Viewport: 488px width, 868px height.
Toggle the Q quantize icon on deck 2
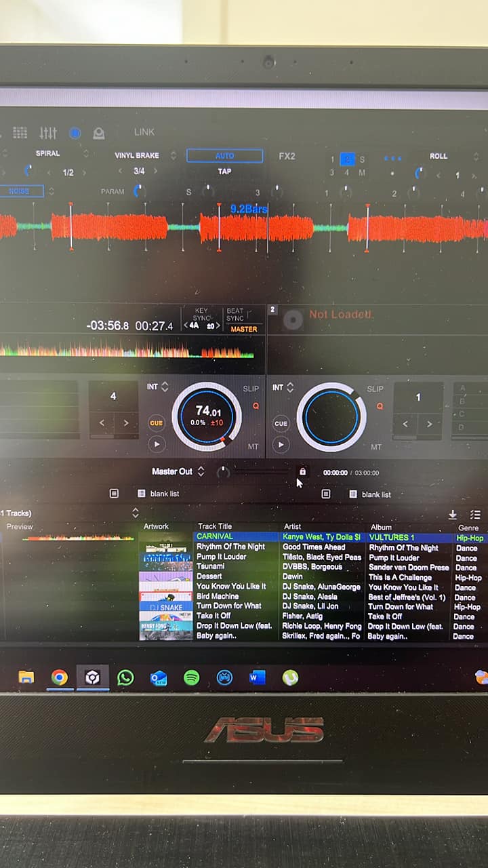pos(380,406)
